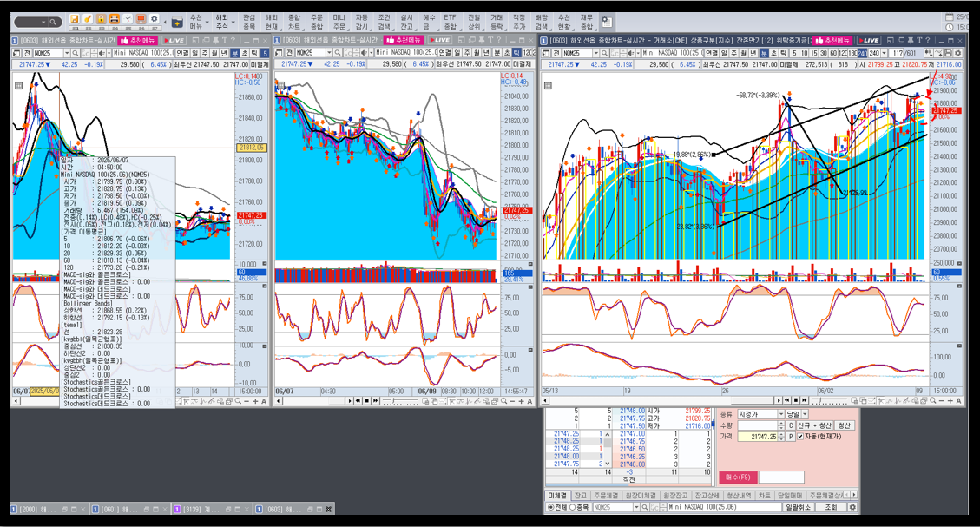
Task: Click the zoom magnifier below the right chart
Action: point(933,401)
